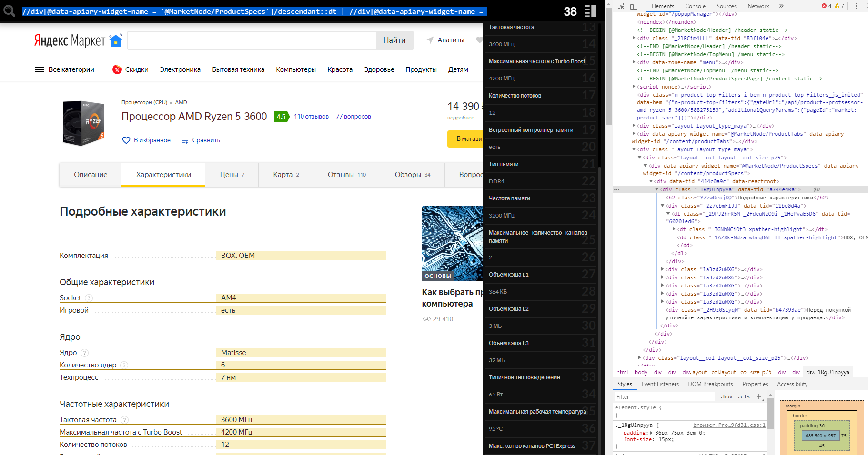Screen dimensions: 868x455
Task: Activate the DevTools inspect element picker
Action: tap(621, 6)
